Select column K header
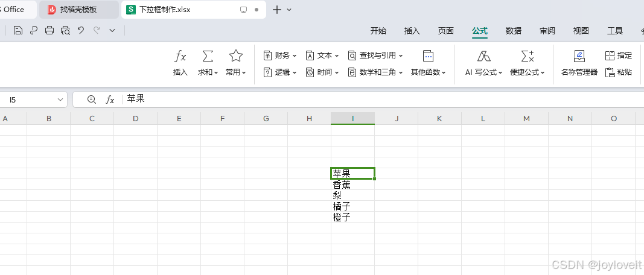The image size is (644, 275). 439,119
